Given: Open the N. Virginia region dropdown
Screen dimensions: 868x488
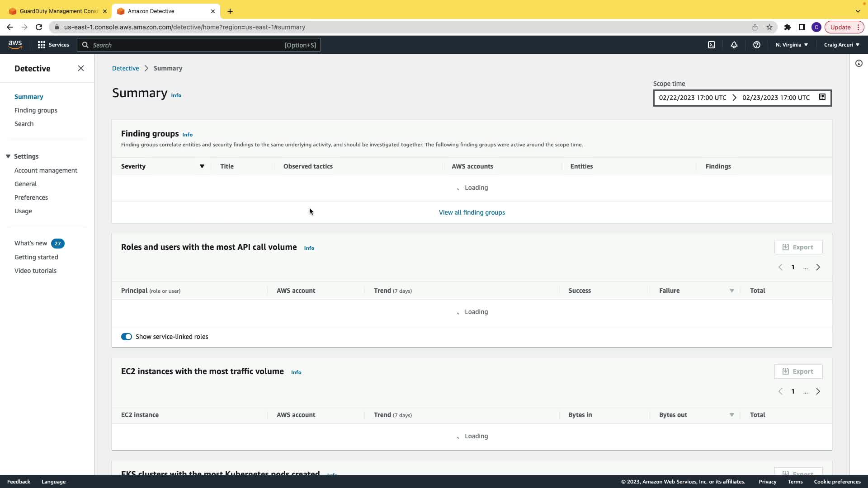Looking at the screenshot, I should (x=792, y=45).
